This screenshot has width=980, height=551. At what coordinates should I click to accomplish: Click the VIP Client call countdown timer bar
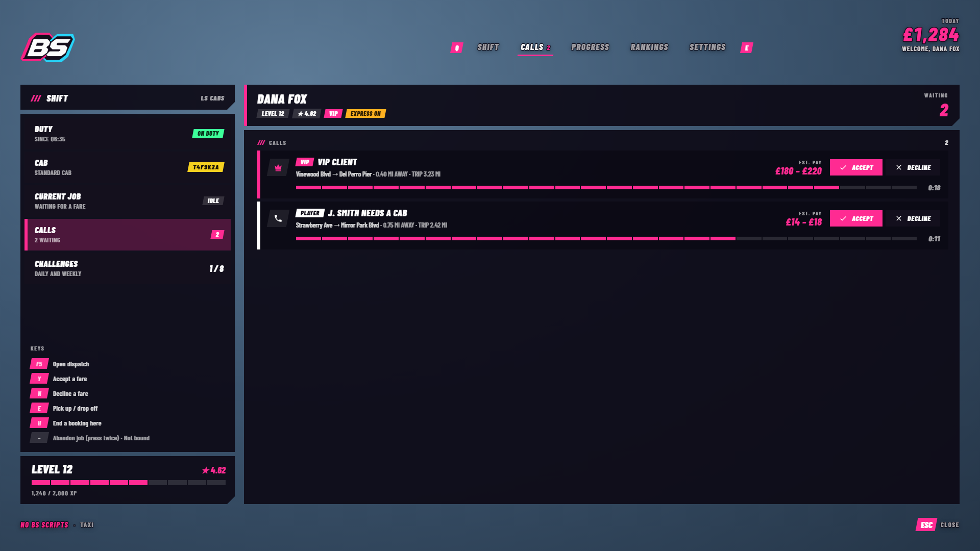point(606,188)
